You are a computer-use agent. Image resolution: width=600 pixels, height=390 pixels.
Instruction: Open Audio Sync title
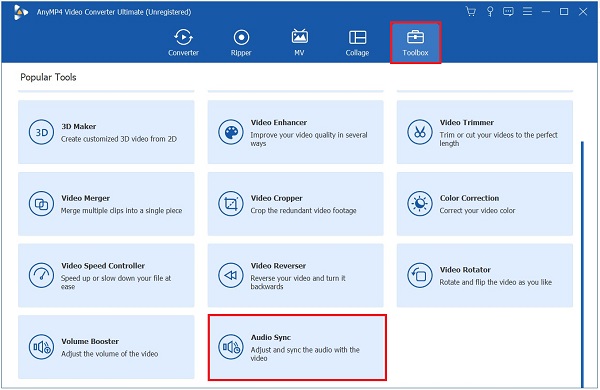click(x=271, y=338)
